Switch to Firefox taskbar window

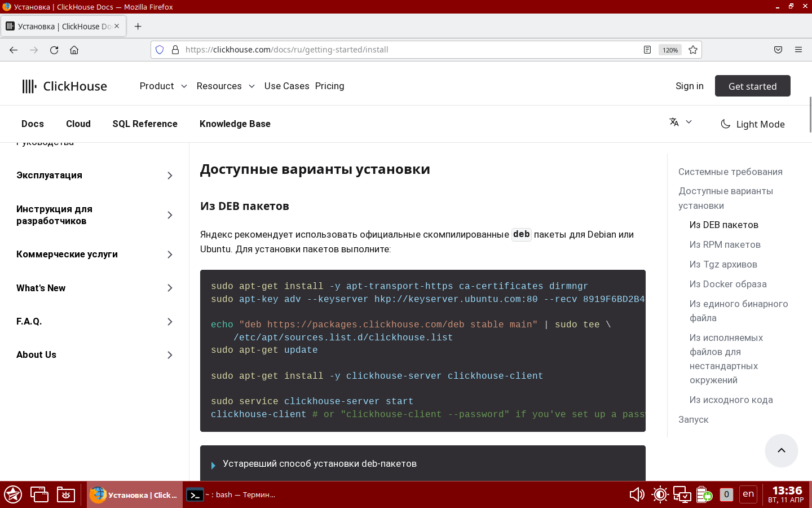tap(135, 494)
